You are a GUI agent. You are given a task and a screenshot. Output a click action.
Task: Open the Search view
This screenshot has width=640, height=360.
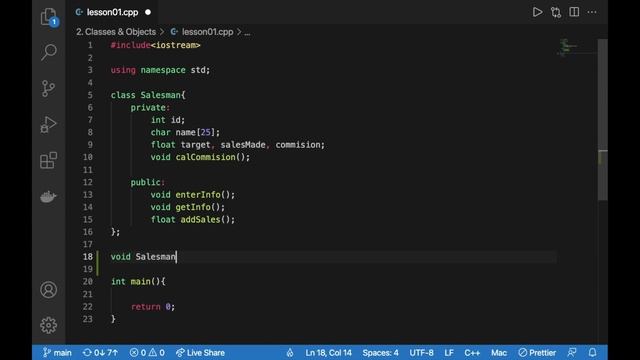coord(49,52)
